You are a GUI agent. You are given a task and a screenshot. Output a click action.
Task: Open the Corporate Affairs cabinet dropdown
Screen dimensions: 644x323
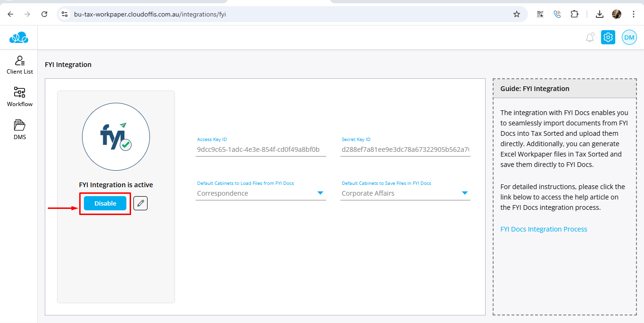(405, 193)
